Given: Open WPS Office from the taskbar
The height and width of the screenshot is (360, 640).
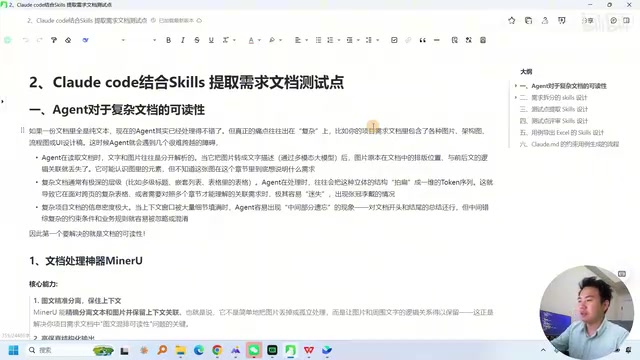Looking at the screenshot, I should pyautogui.click(x=309, y=350).
